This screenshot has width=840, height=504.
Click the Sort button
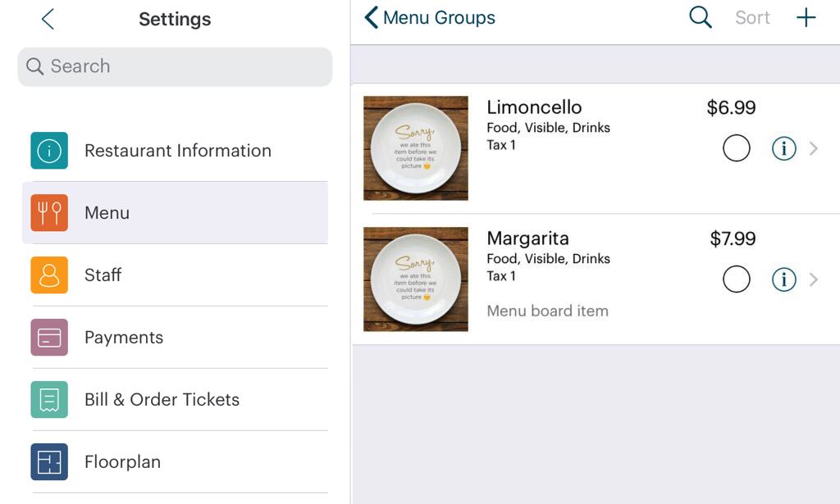pos(752,17)
